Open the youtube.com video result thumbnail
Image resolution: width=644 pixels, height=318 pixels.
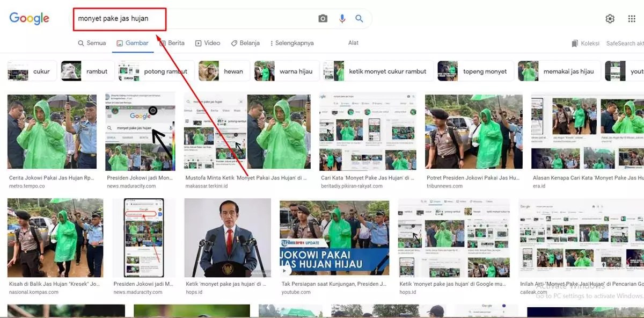point(334,238)
